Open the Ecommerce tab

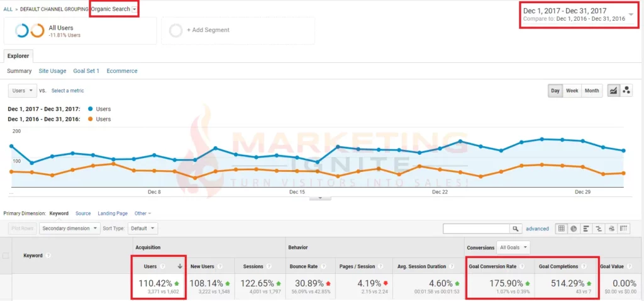122,71
